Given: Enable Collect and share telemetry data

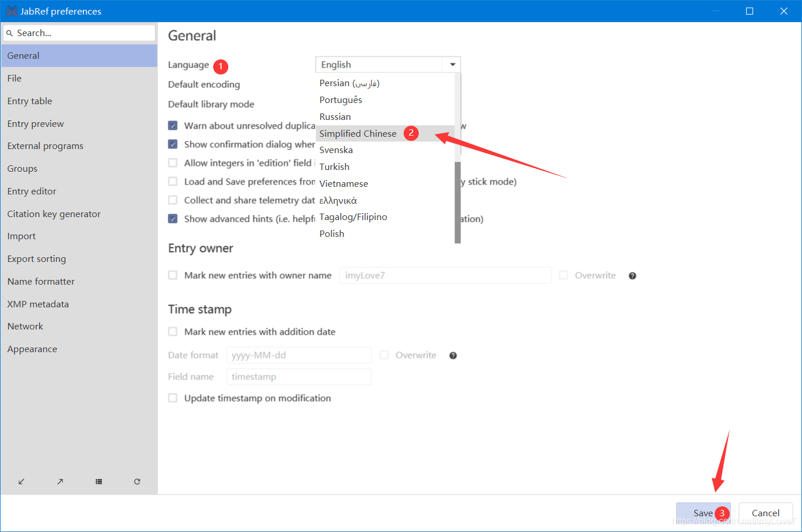Looking at the screenshot, I should (x=173, y=200).
